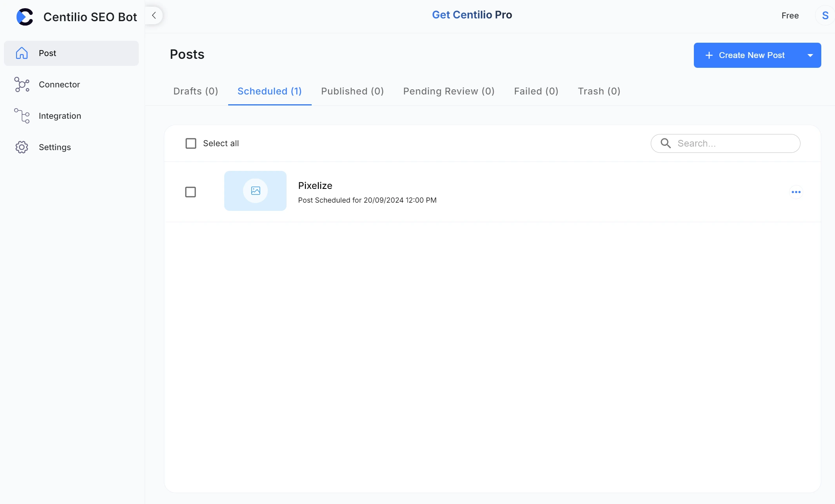View the Failed posts tab
The image size is (835, 504).
536,91
